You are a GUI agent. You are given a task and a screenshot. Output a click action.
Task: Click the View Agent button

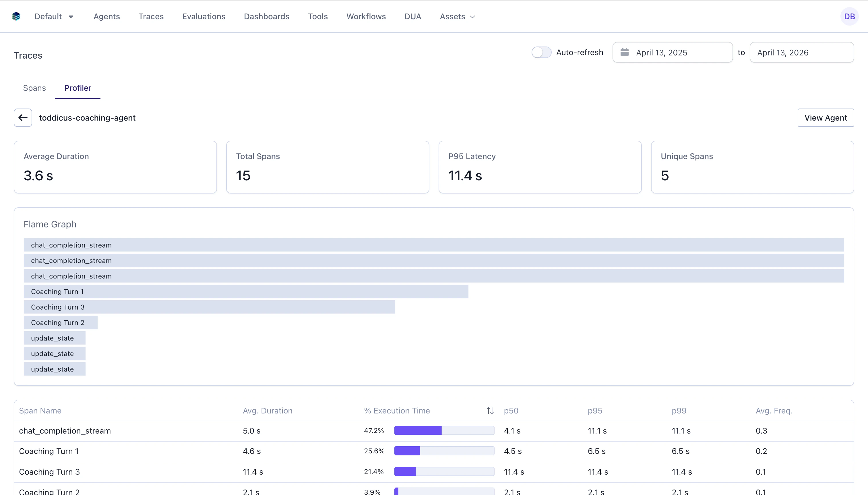tap(826, 118)
